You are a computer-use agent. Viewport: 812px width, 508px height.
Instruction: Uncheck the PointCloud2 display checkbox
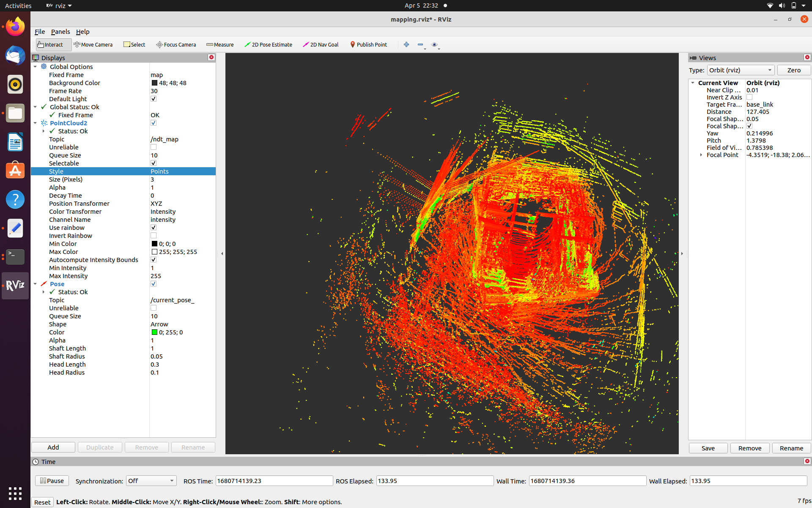tap(154, 123)
